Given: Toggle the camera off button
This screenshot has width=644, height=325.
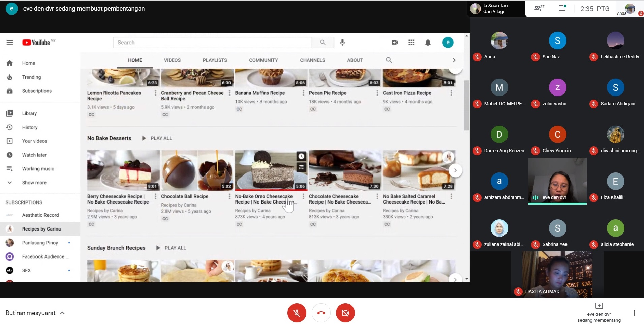Looking at the screenshot, I should point(345,313).
